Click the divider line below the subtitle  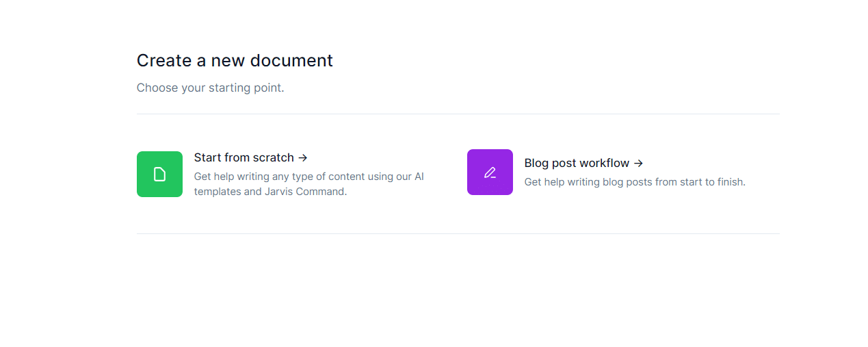coord(458,114)
